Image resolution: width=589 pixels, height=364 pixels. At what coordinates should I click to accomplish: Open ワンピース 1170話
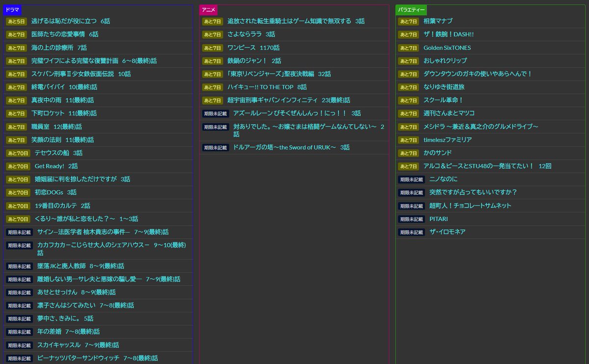(253, 48)
